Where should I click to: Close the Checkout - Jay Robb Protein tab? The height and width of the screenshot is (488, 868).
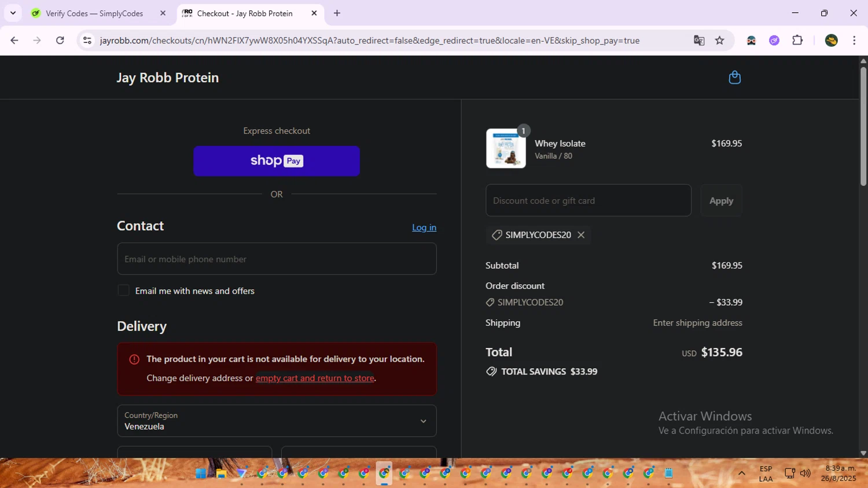click(x=314, y=13)
